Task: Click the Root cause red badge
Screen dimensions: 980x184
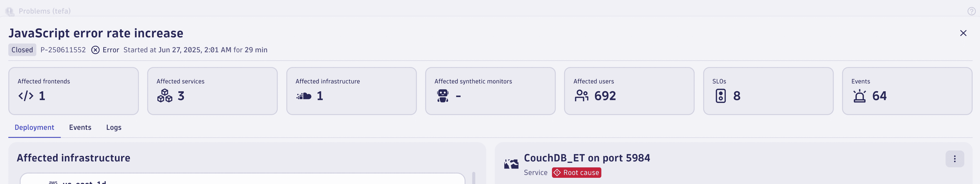Action: pyautogui.click(x=576, y=172)
